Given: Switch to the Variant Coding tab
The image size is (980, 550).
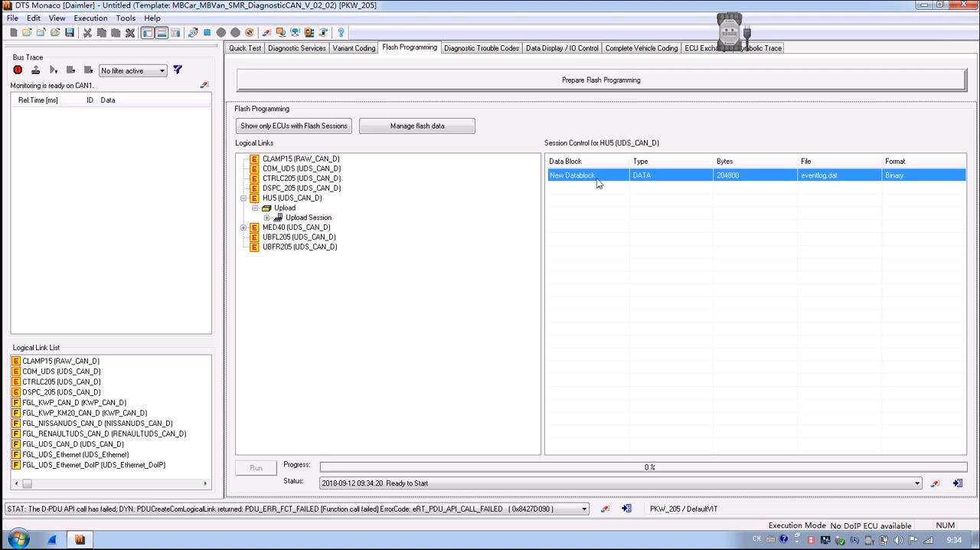Looking at the screenshot, I should [x=354, y=48].
